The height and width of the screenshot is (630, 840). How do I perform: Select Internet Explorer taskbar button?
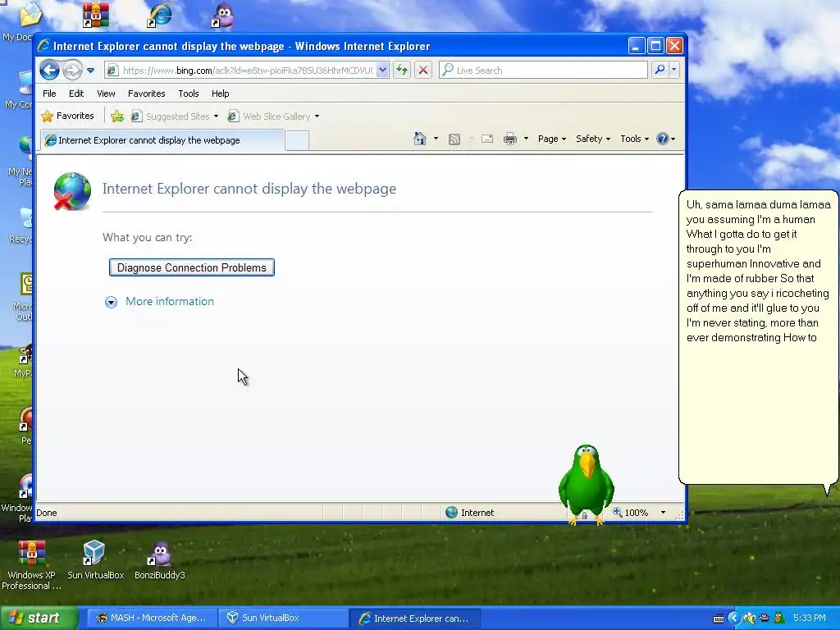[415, 618]
